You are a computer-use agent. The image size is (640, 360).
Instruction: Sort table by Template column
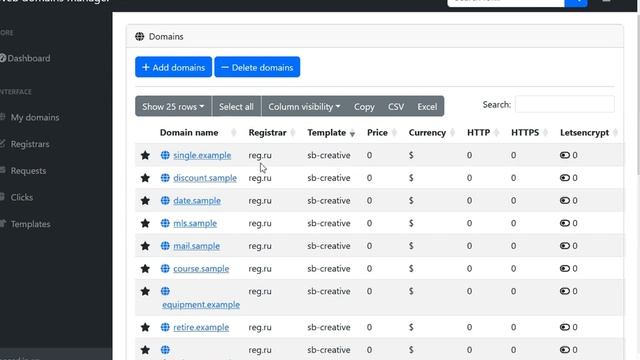click(x=331, y=133)
